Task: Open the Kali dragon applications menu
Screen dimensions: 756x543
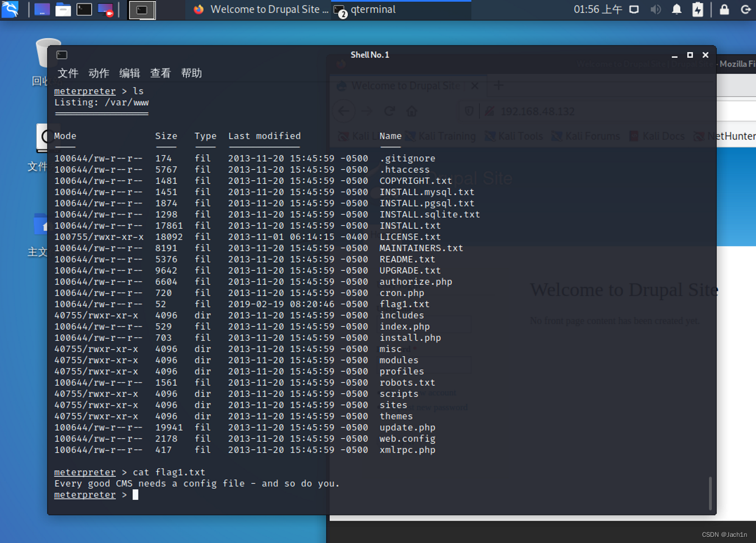Action: pos(10,9)
